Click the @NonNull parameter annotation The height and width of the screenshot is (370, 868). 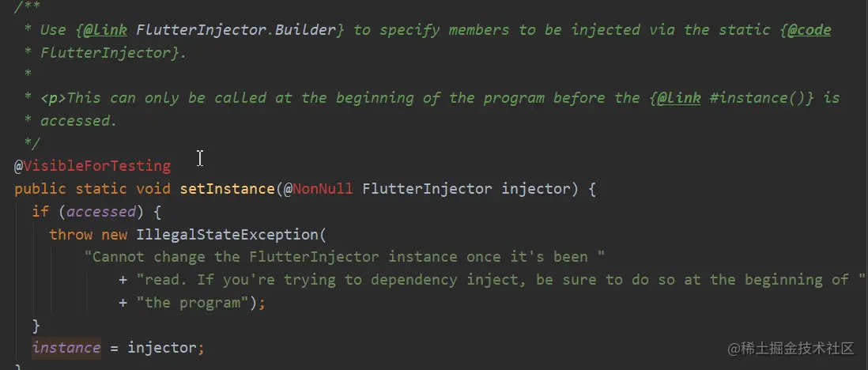coord(319,189)
